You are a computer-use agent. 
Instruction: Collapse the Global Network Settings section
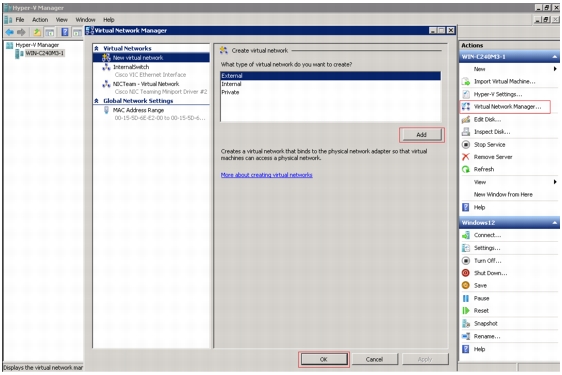(x=96, y=101)
